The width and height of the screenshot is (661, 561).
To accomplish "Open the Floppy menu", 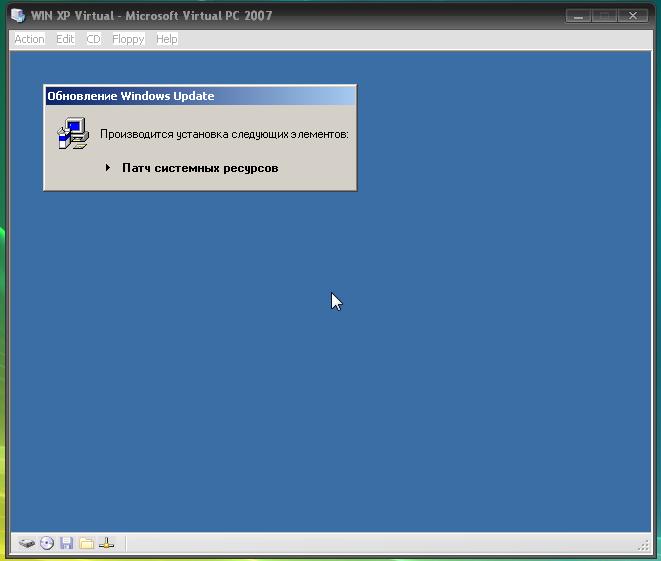I will 128,39.
